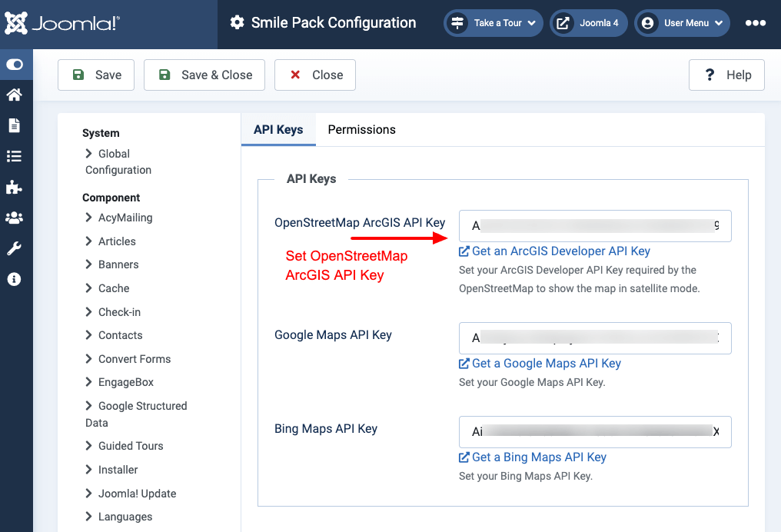
Task: Open the Help info icon in sidebar
Action: [x=14, y=279]
